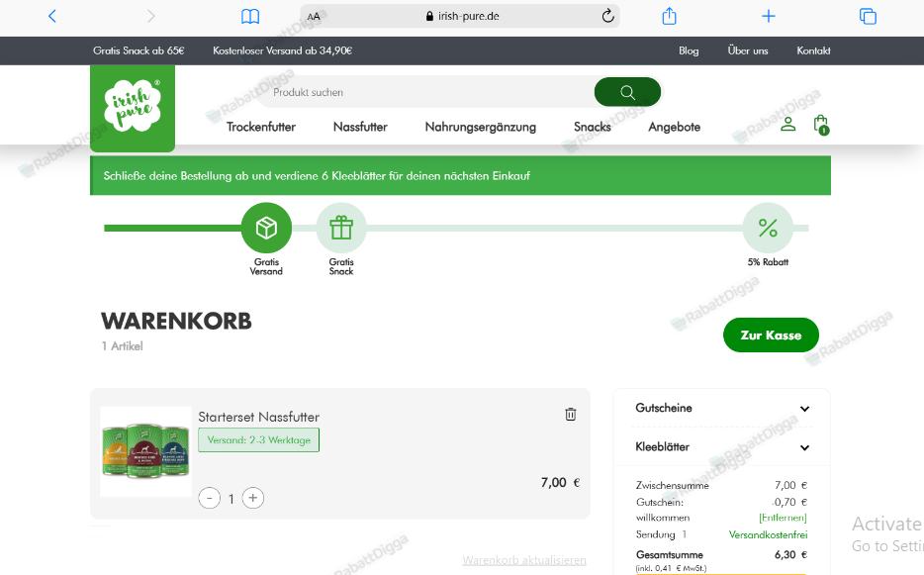
Task: Tap the AA reader text size control
Action: (x=314, y=17)
